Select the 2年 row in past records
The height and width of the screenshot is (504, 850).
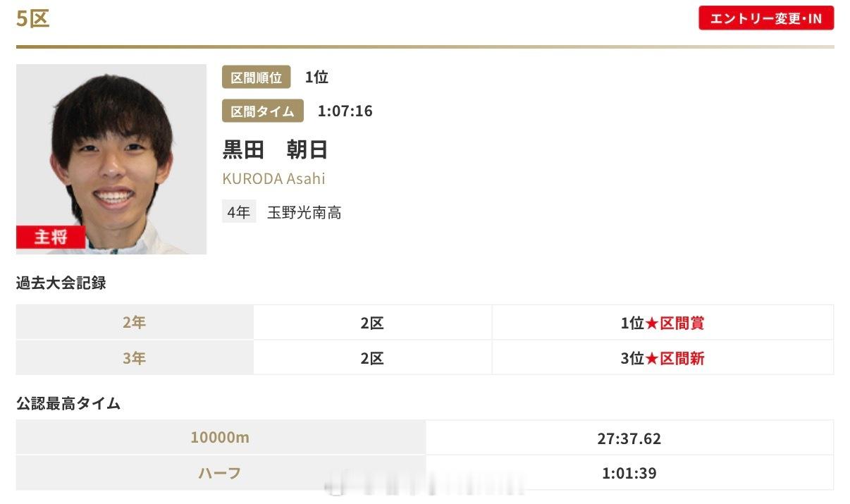coord(425,323)
